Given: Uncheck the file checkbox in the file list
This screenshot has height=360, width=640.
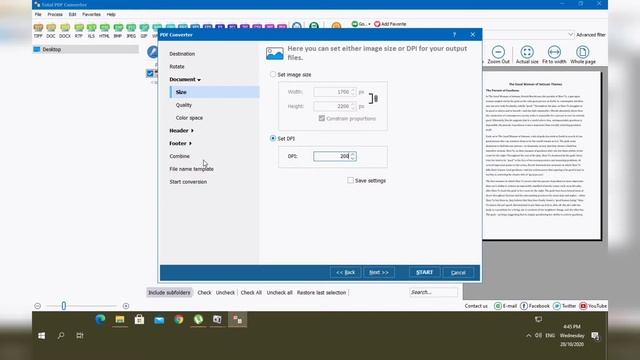Looking at the screenshot, I should point(150,73).
